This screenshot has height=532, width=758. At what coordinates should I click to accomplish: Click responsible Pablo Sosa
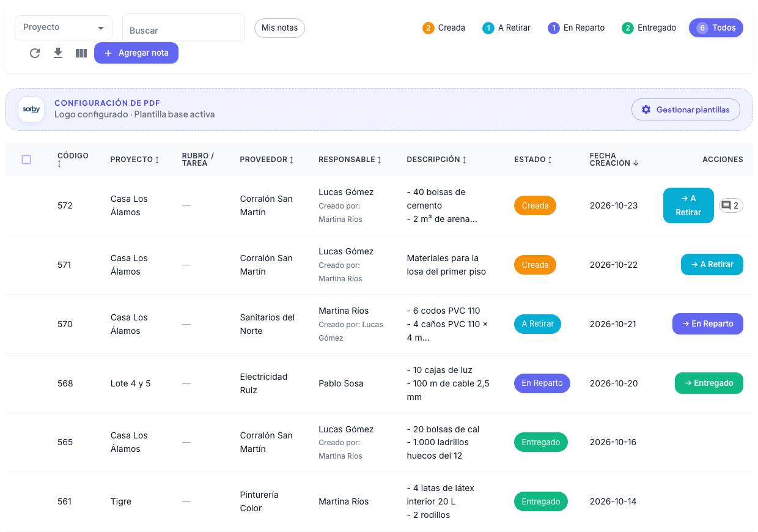point(341,383)
